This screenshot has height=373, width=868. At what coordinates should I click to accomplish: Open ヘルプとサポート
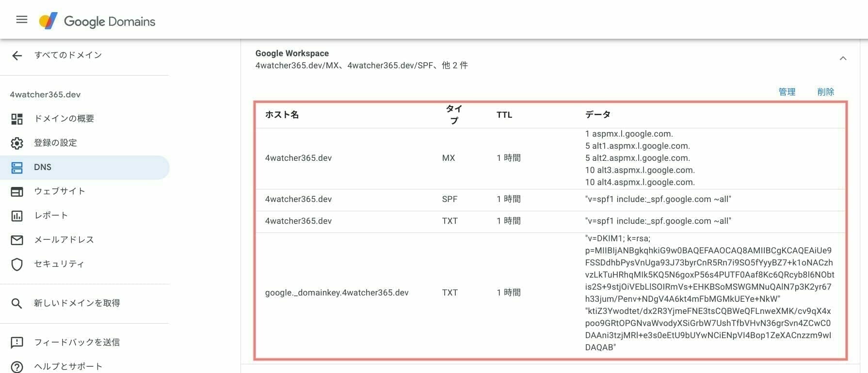68,366
